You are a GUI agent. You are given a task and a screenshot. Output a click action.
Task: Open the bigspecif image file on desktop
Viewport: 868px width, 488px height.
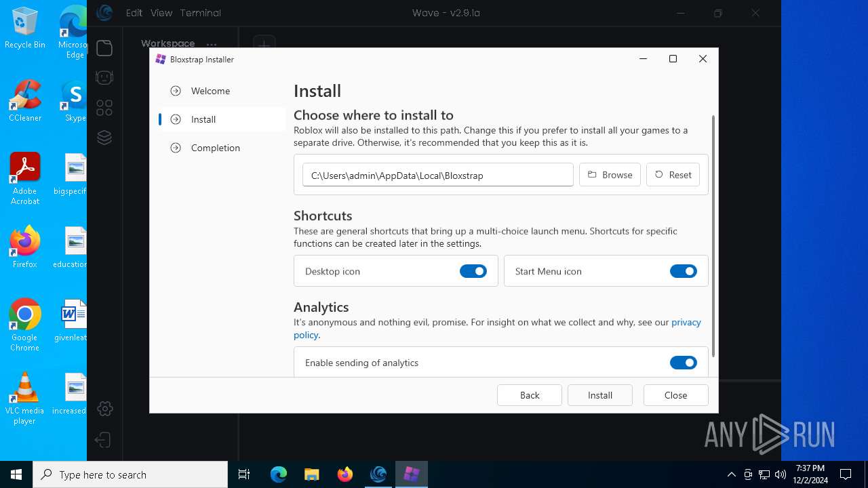pyautogui.click(x=71, y=174)
